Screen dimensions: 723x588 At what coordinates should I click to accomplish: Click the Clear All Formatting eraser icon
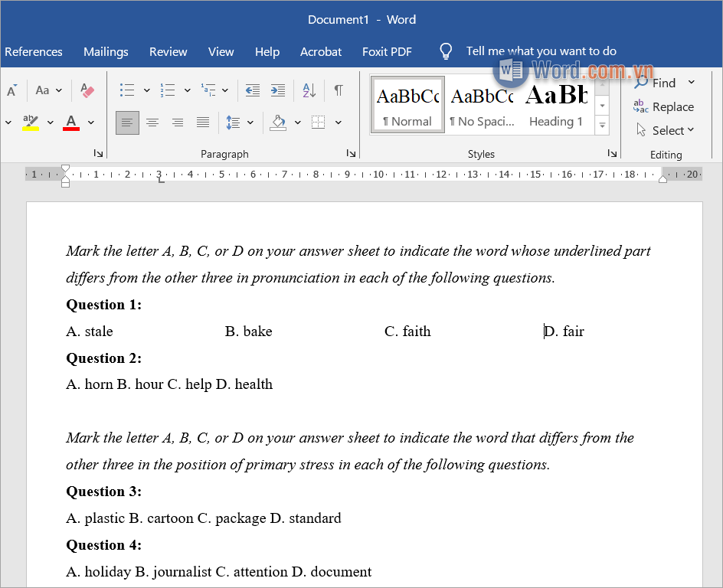point(87,91)
